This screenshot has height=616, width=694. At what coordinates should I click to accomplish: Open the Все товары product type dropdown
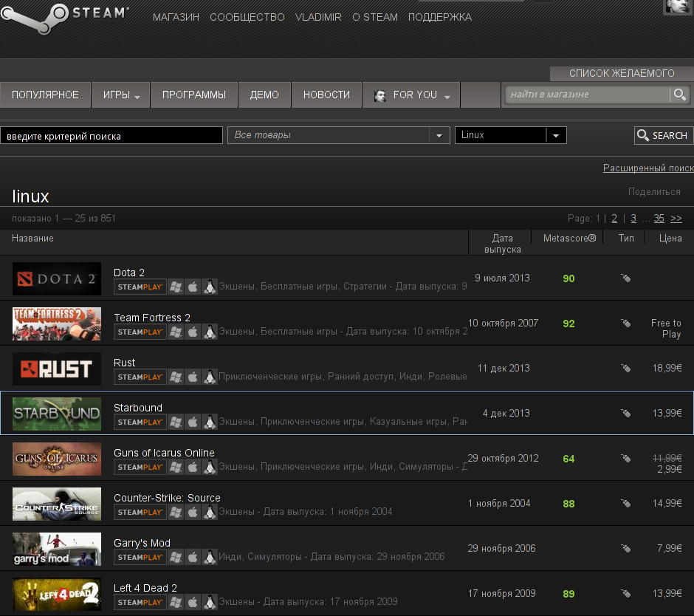tap(339, 135)
